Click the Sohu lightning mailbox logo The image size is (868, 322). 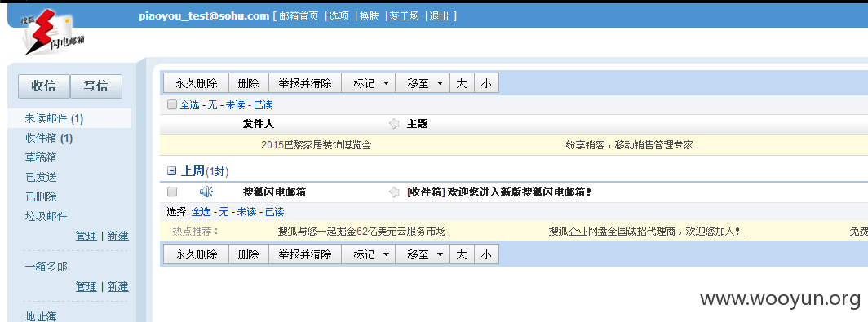click(x=52, y=33)
